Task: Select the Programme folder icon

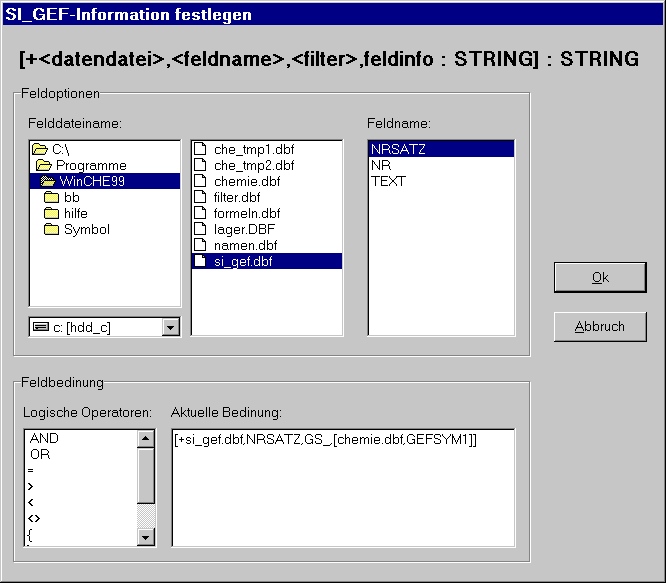Action: [x=44, y=166]
